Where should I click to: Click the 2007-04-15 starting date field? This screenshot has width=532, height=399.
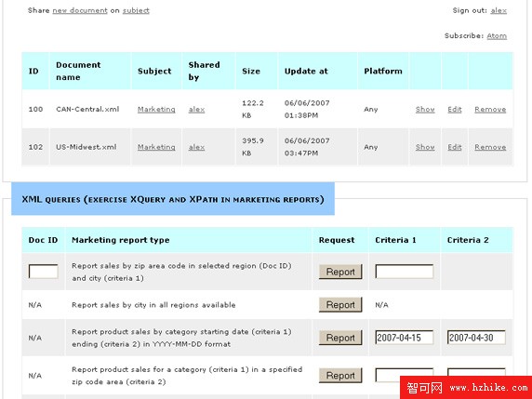[x=404, y=338]
